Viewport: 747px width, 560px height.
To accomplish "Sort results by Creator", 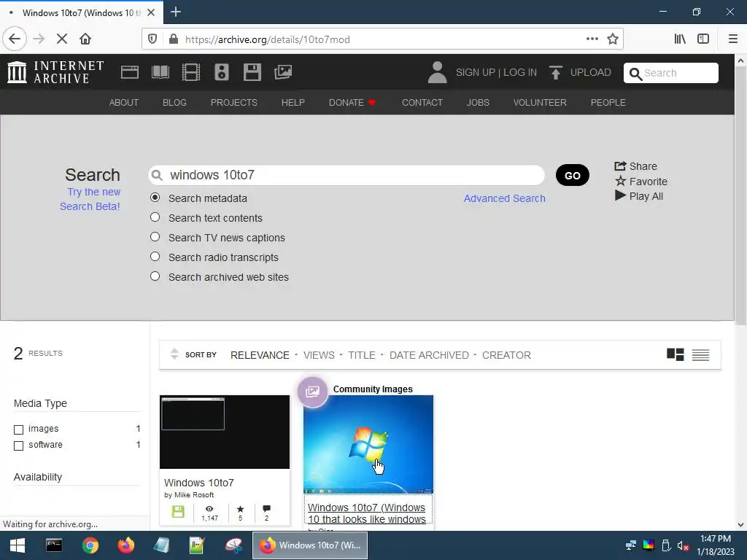I will [x=506, y=355].
